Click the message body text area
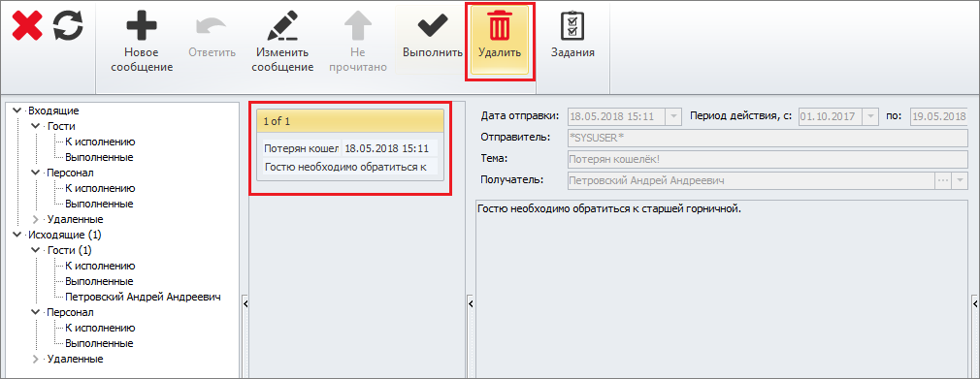This screenshot has width=980, height=379. (x=722, y=289)
